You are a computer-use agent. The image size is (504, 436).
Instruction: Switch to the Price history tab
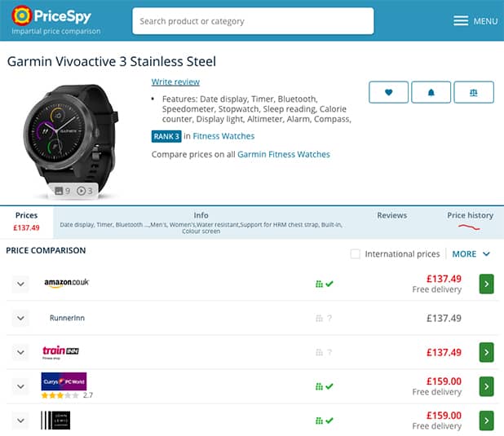coord(470,215)
